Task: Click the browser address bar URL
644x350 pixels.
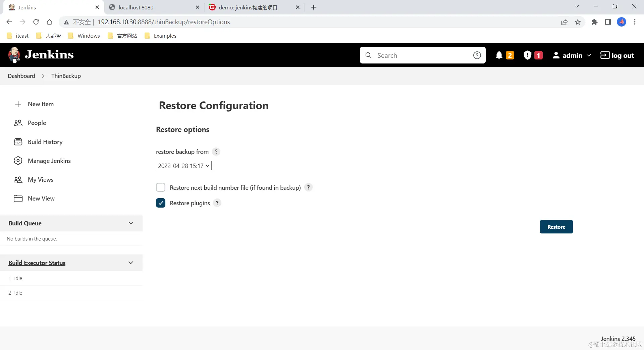Action: click(164, 22)
